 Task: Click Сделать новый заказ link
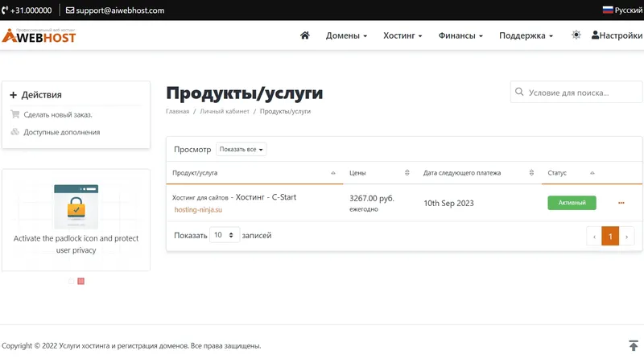[58, 114]
